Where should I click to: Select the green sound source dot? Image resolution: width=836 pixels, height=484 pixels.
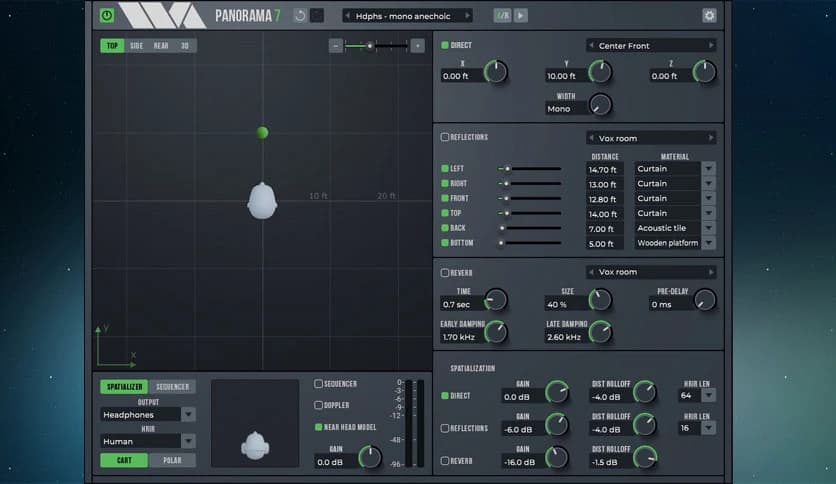[x=262, y=132]
